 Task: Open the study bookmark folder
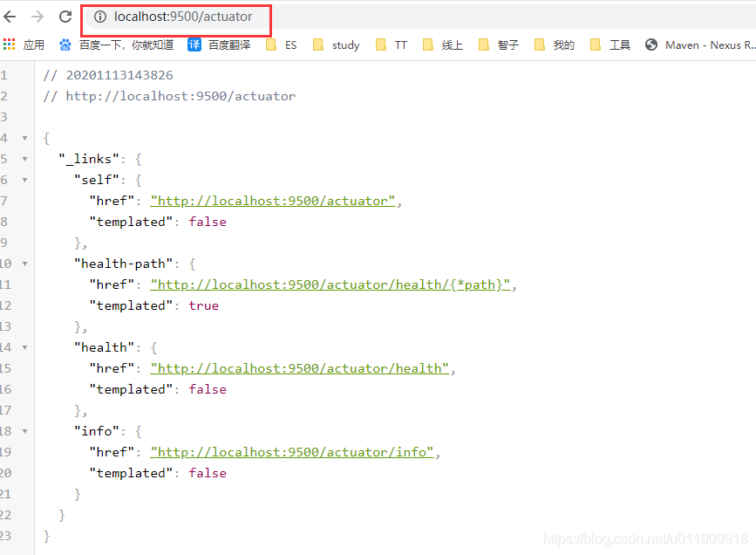coord(336,45)
